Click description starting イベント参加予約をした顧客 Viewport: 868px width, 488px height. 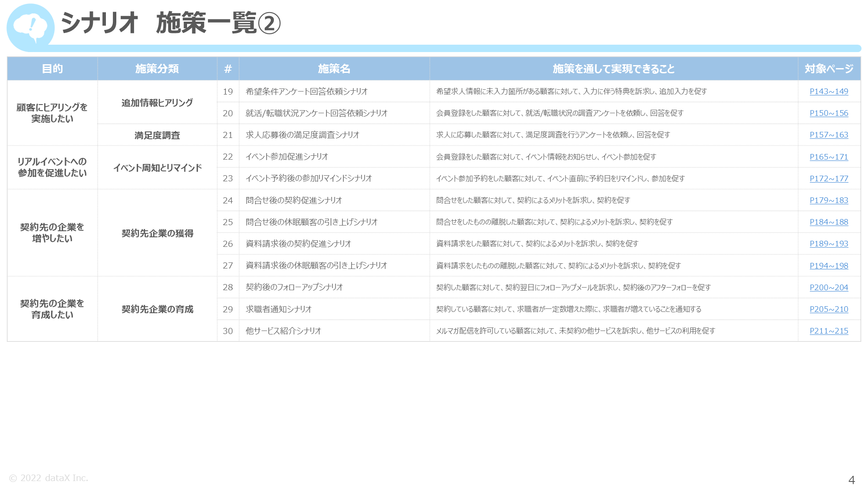(x=560, y=179)
